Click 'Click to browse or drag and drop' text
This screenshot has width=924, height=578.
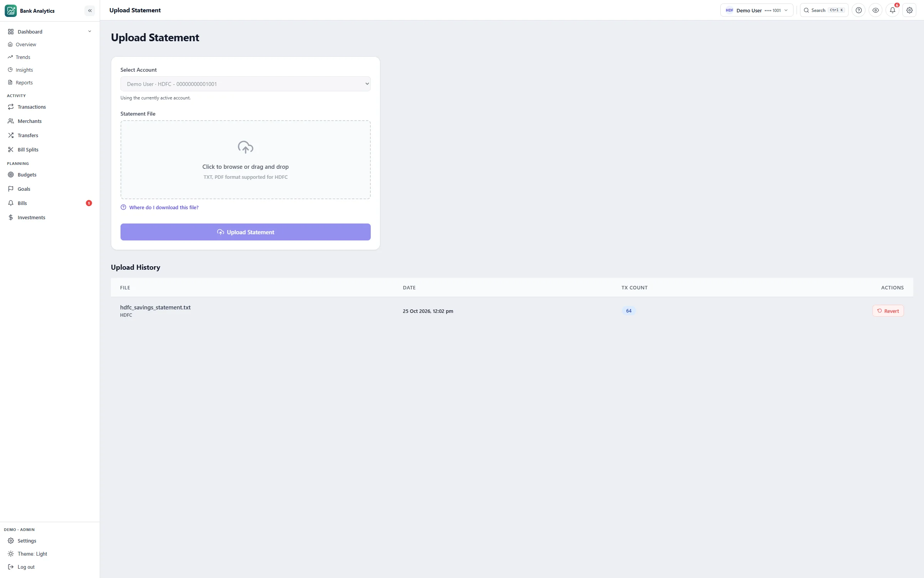[x=245, y=167]
